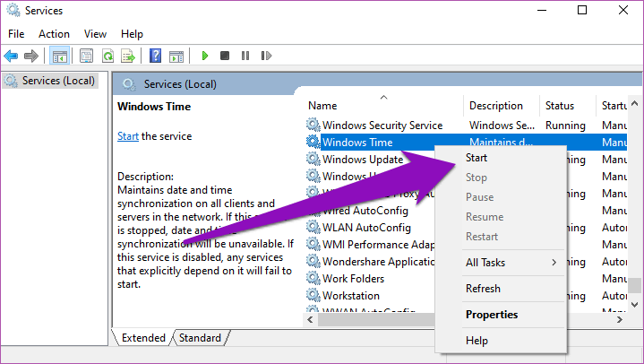This screenshot has height=364, width=644.
Task: Click Services (Local) header gear icon
Action: coord(129,84)
